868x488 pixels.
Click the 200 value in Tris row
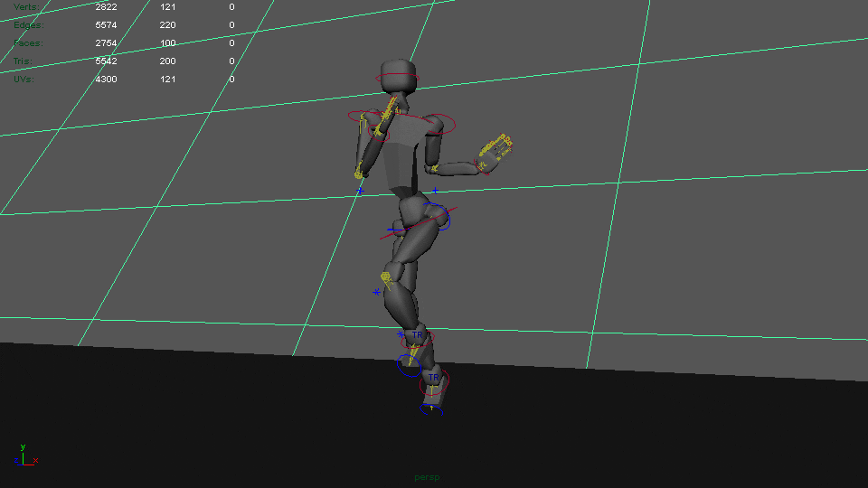pyautogui.click(x=168, y=61)
